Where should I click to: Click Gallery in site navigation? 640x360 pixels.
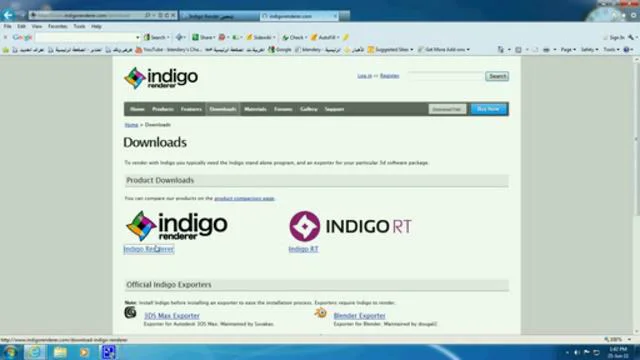tap(309, 109)
